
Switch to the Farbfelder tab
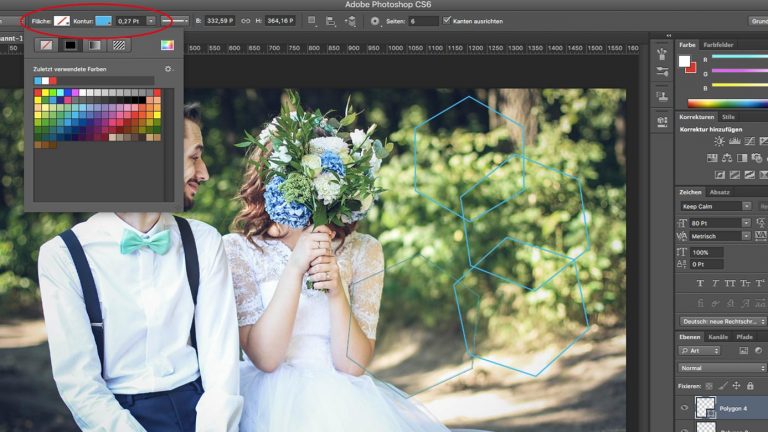[718, 45]
